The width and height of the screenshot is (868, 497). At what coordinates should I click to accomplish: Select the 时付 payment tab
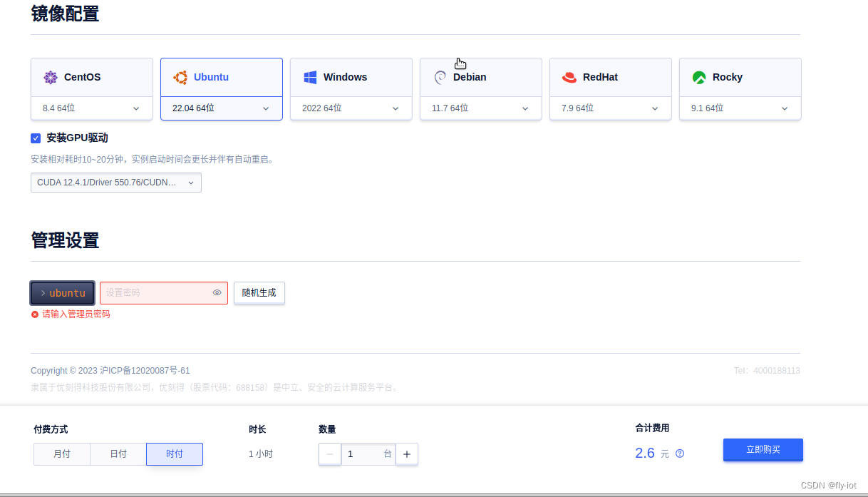pyautogui.click(x=174, y=454)
